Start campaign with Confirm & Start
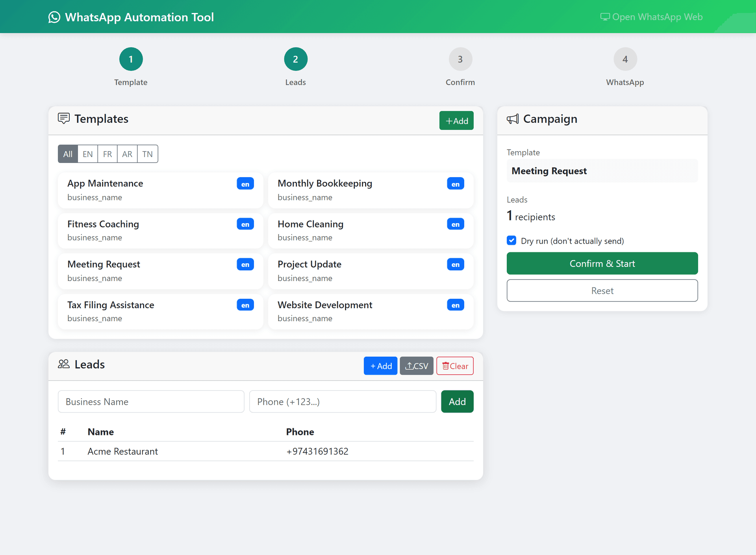 point(602,263)
